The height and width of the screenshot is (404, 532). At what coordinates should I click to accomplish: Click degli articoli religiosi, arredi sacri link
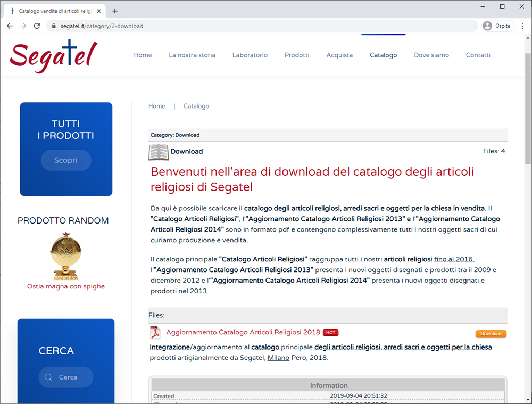pyautogui.click(x=403, y=347)
